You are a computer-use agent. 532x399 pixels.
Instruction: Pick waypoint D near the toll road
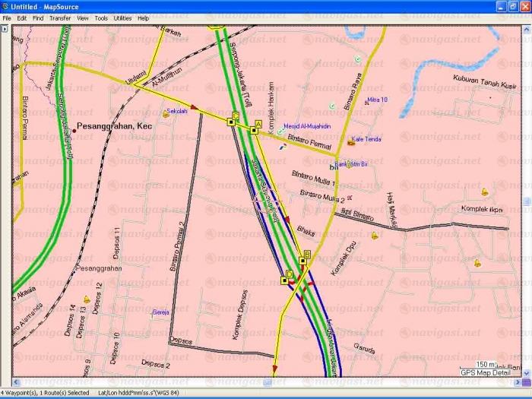point(284,280)
